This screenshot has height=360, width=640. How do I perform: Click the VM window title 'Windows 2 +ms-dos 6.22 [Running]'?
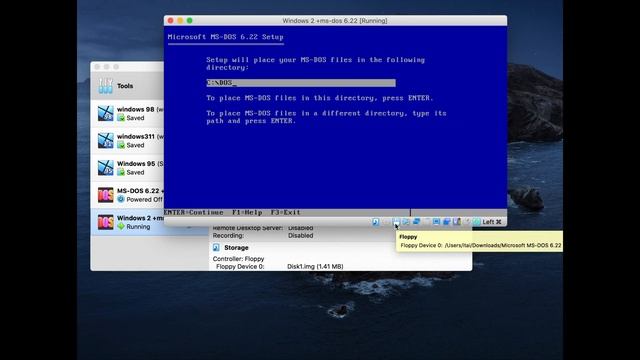[335, 20]
